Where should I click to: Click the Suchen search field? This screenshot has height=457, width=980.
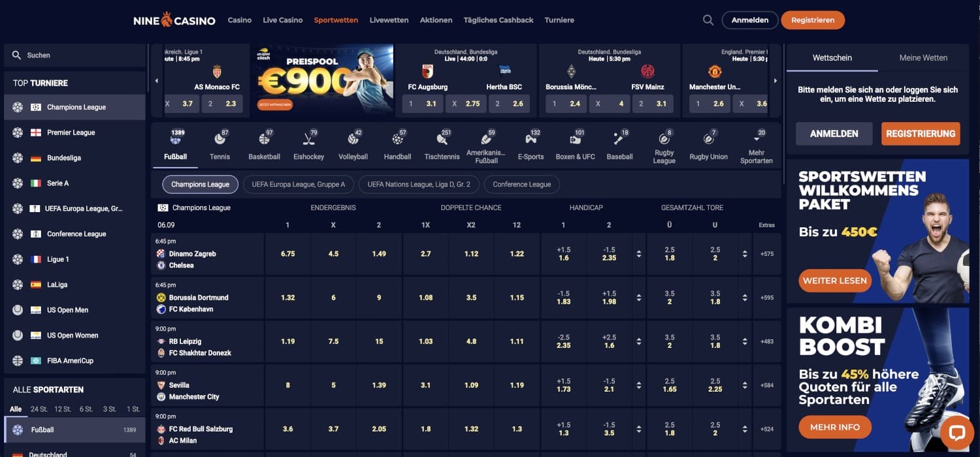[x=74, y=55]
